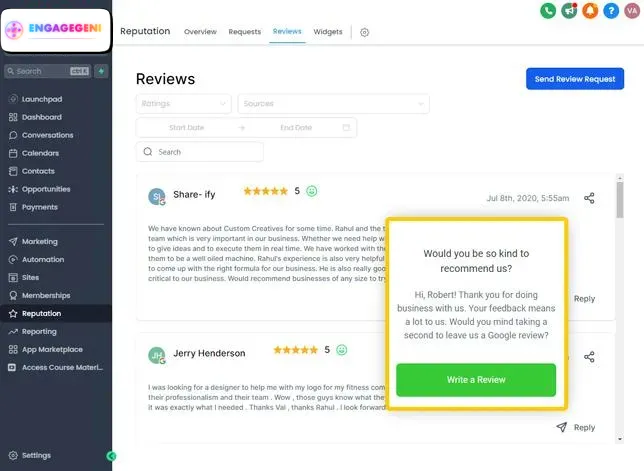Click the reviews Search input field
Image resolution: width=644 pixels, height=471 pixels.
tap(200, 152)
